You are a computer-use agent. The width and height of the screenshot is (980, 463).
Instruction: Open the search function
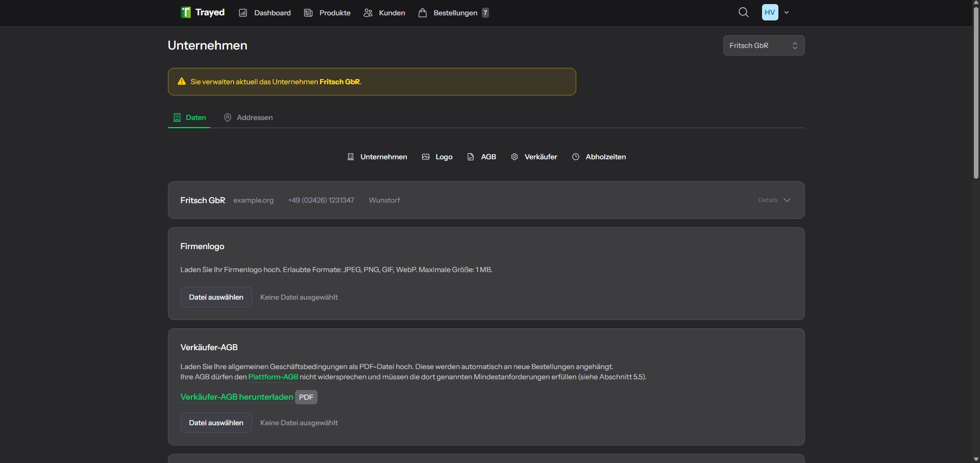pos(744,12)
